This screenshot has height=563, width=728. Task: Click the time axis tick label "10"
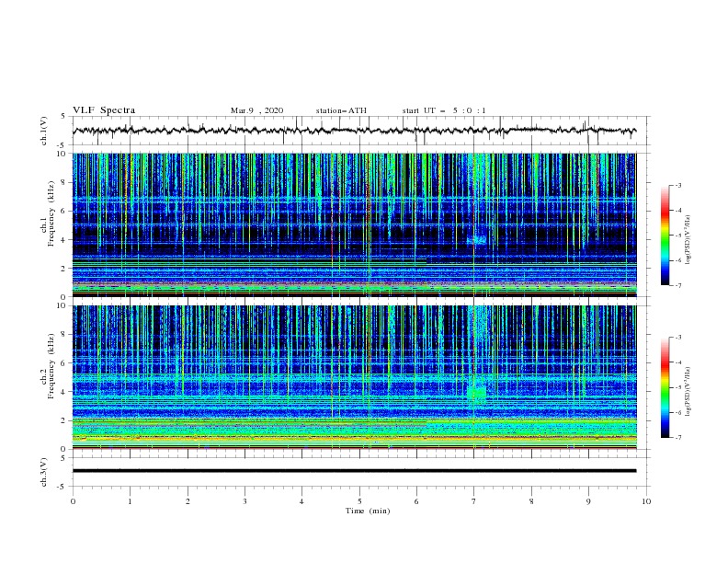point(646,501)
